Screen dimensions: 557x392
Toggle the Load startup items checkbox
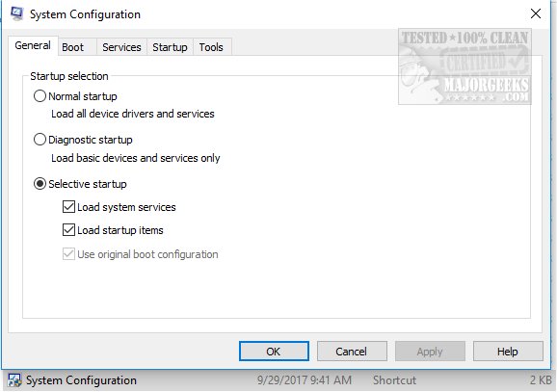click(x=68, y=230)
